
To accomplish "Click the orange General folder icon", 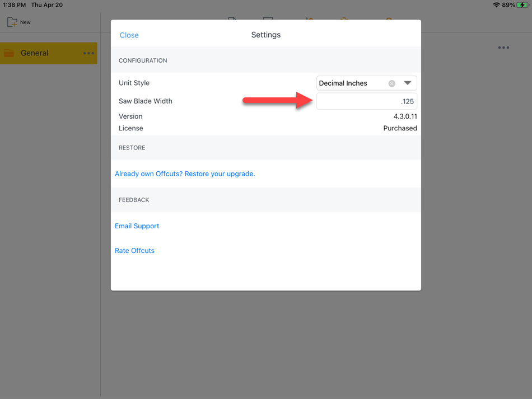I will [9, 53].
